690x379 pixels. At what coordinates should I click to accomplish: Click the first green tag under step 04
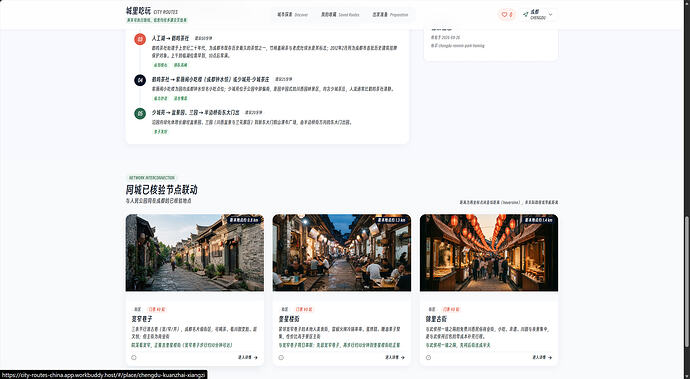160,99
